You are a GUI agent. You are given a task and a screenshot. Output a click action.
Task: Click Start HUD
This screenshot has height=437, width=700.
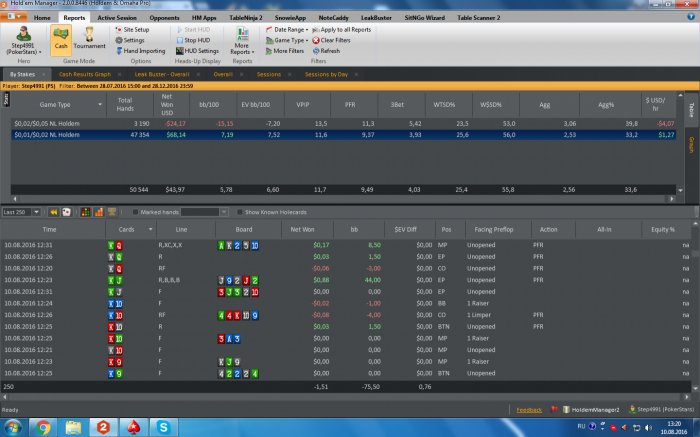[193, 29]
